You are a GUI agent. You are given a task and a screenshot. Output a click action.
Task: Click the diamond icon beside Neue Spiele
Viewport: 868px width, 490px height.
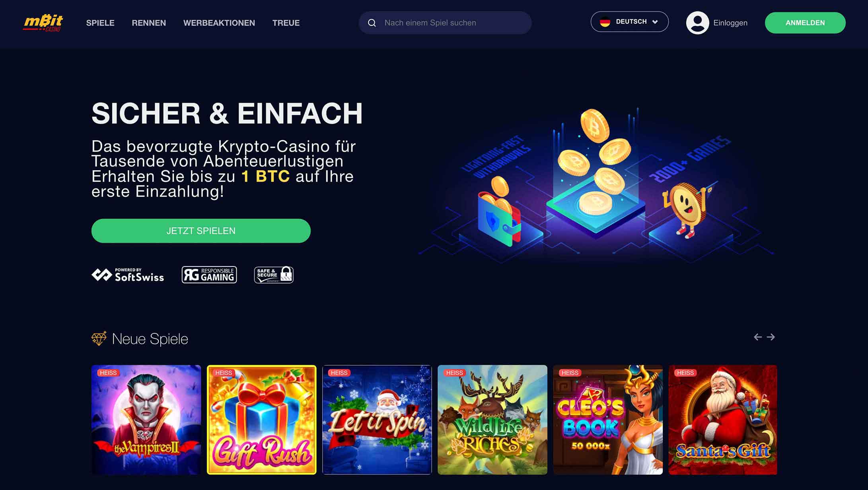point(99,338)
